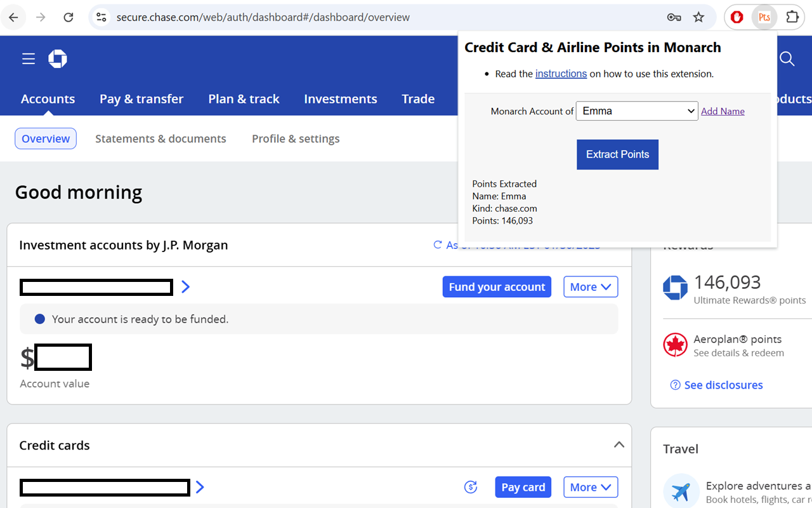Click the Aeroplan maple leaf icon

[675, 345]
